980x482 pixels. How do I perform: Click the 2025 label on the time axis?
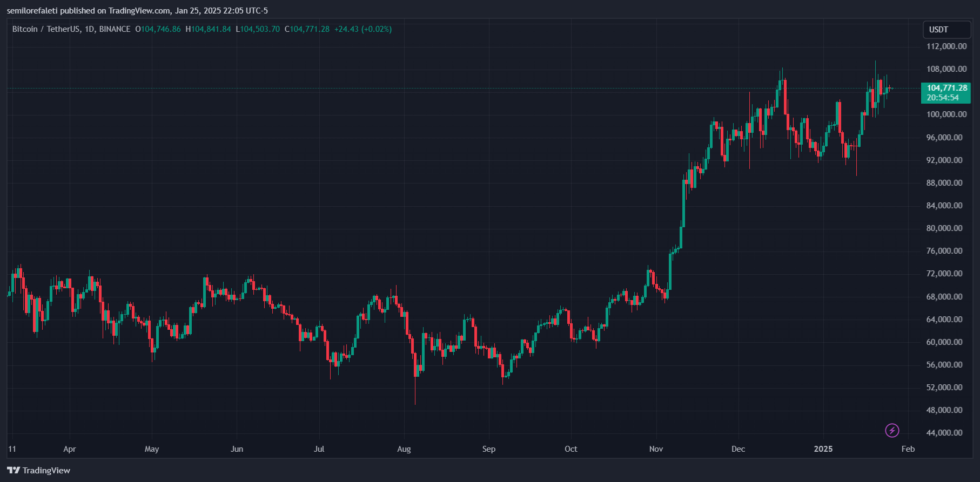(x=823, y=449)
